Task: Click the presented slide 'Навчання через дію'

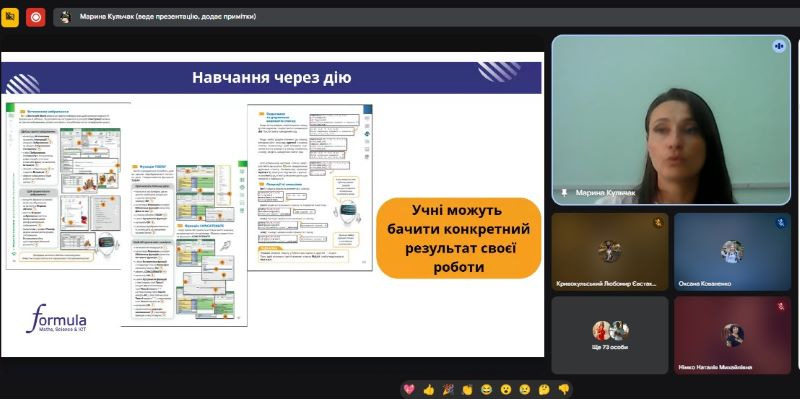Action: (x=272, y=204)
